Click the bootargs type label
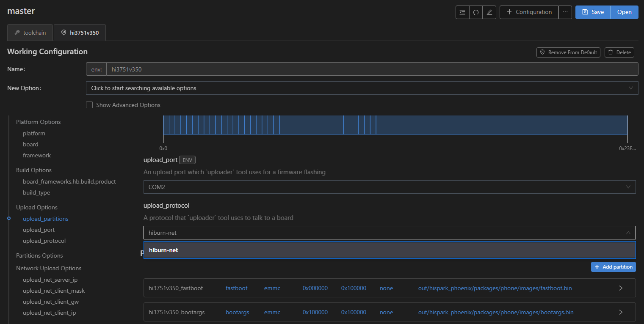This screenshot has width=644, height=324. pyautogui.click(x=237, y=312)
